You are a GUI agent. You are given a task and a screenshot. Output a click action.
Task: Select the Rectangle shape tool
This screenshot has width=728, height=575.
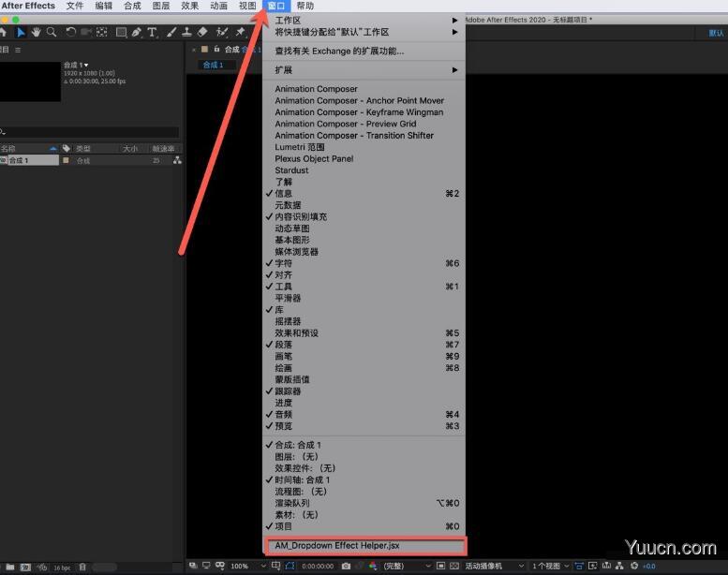tap(121, 33)
